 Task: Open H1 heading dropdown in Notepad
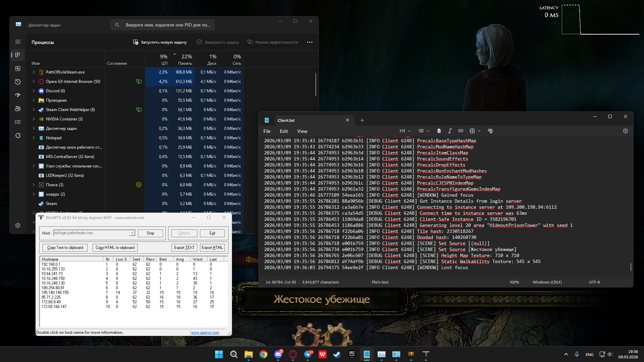coord(405,131)
